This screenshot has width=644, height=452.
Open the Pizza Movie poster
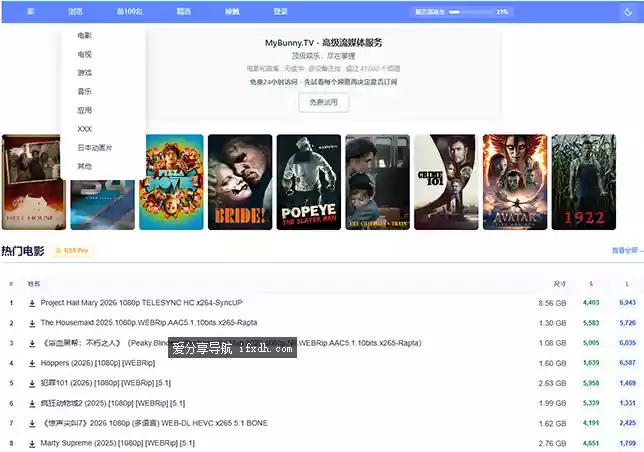[171, 182]
